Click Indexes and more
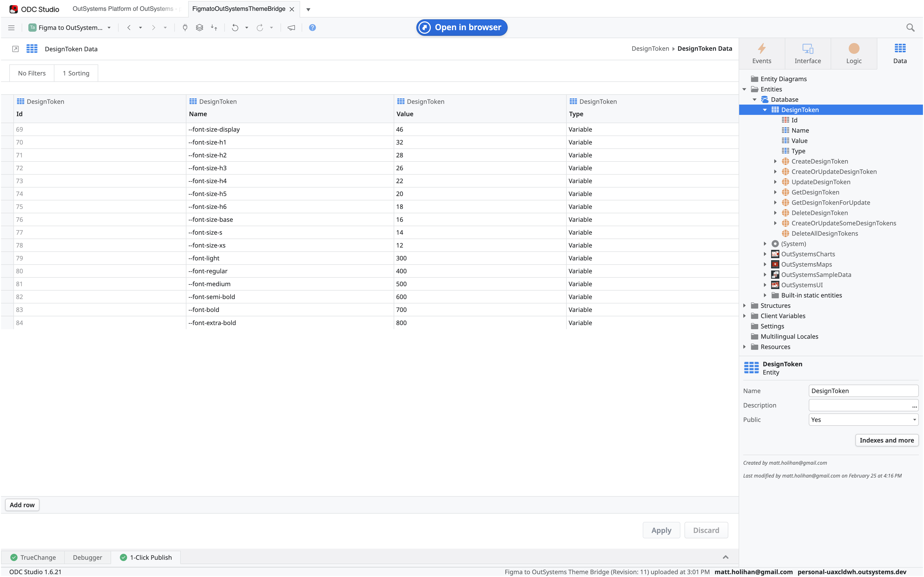 [x=887, y=440]
